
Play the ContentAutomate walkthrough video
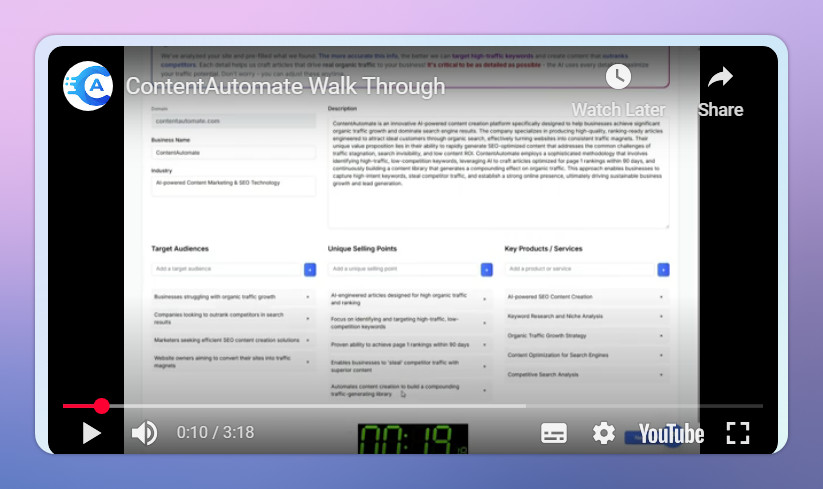(x=92, y=433)
